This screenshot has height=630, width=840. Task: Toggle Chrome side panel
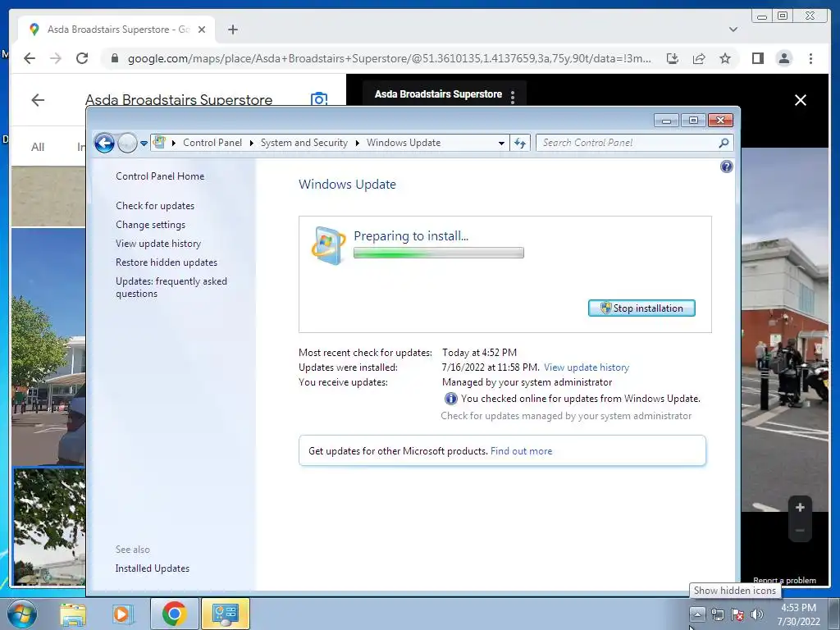757,58
